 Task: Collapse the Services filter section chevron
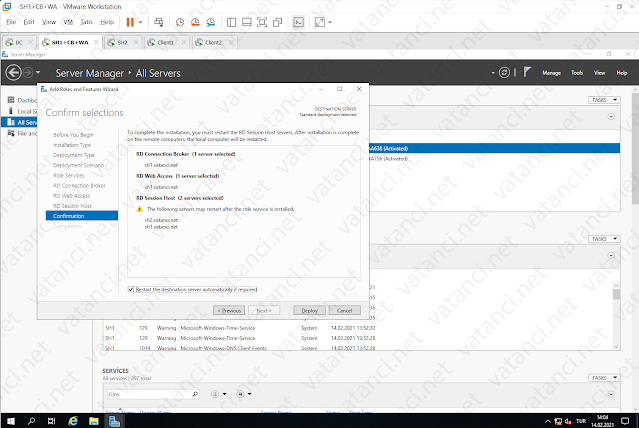611,394
